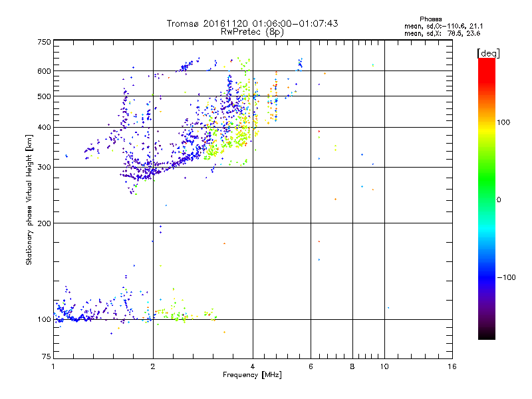Click the Stationary phase Virtual Height axis label
Image resolution: width=532 pixels, height=399 pixels.
click(x=29, y=199)
